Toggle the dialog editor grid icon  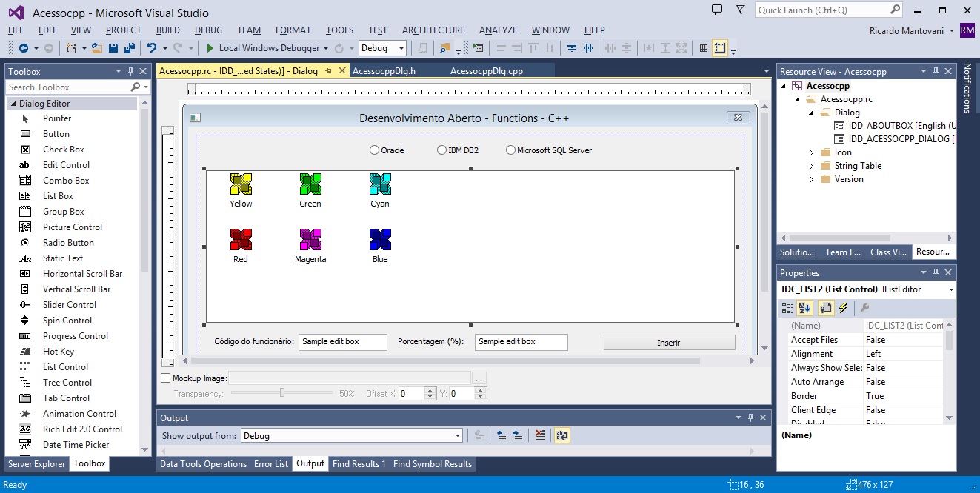703,48
